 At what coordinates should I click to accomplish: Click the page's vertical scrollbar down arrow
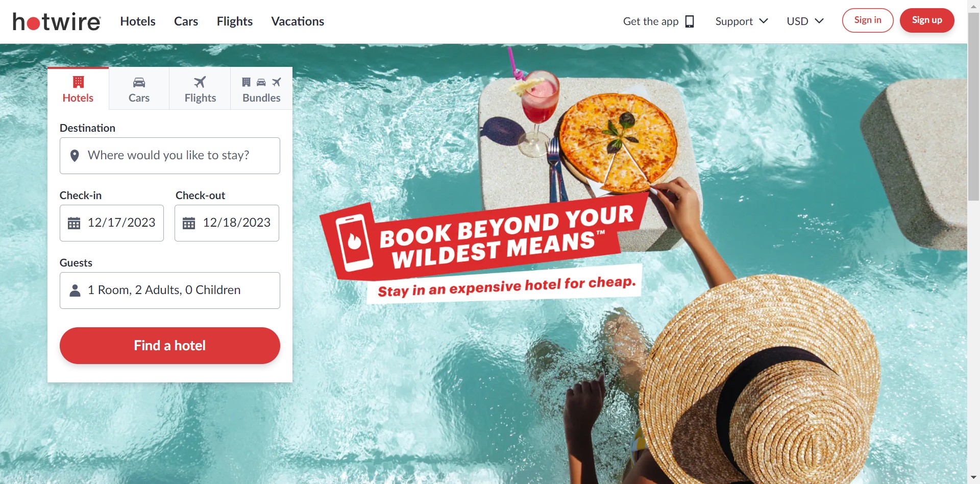pyautogui.click(x=974, y=478)
